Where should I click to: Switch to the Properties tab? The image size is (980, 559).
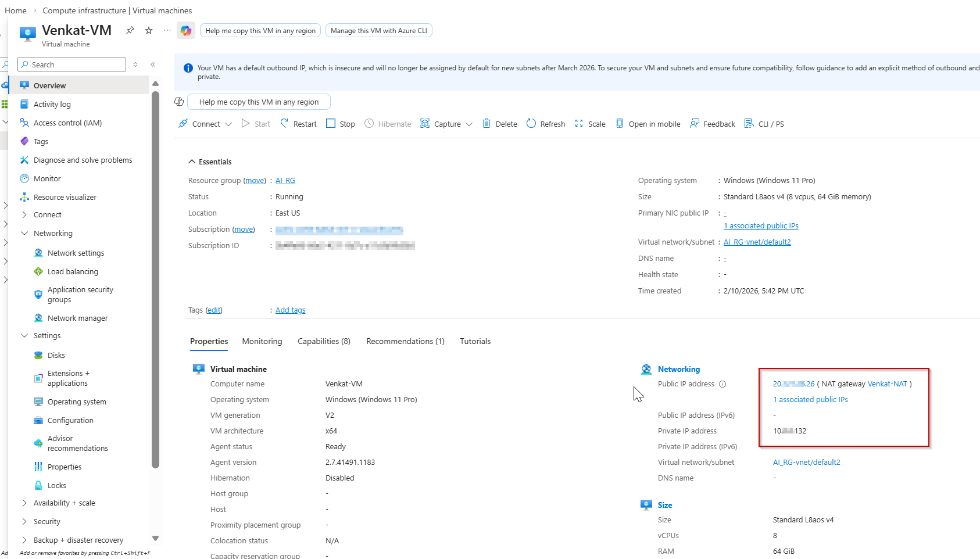(x=209, y=341)
